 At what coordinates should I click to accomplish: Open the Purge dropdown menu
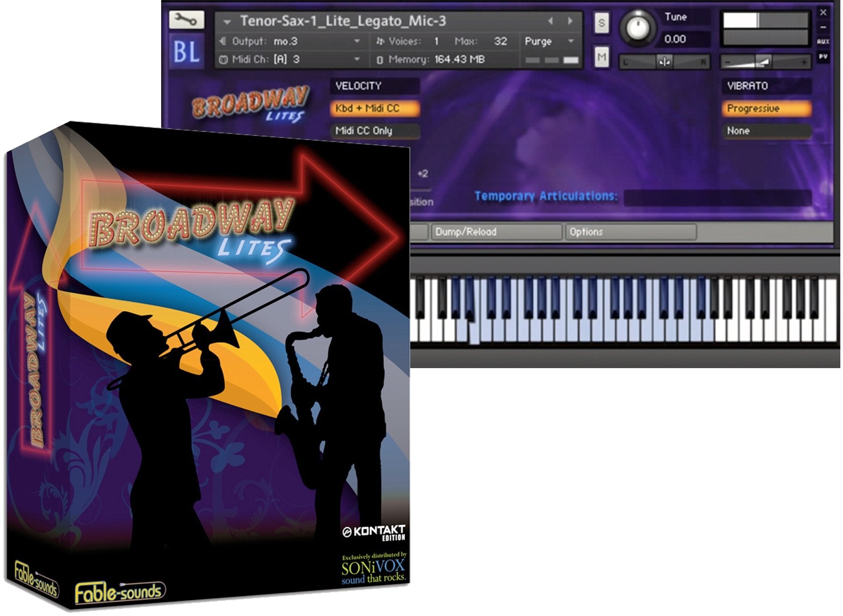(571, 41)
